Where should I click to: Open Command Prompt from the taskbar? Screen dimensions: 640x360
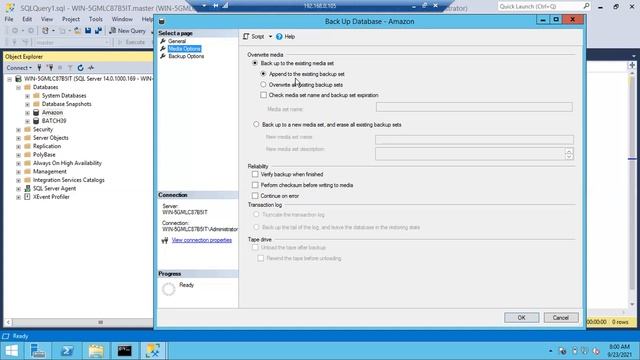(124, 351)
